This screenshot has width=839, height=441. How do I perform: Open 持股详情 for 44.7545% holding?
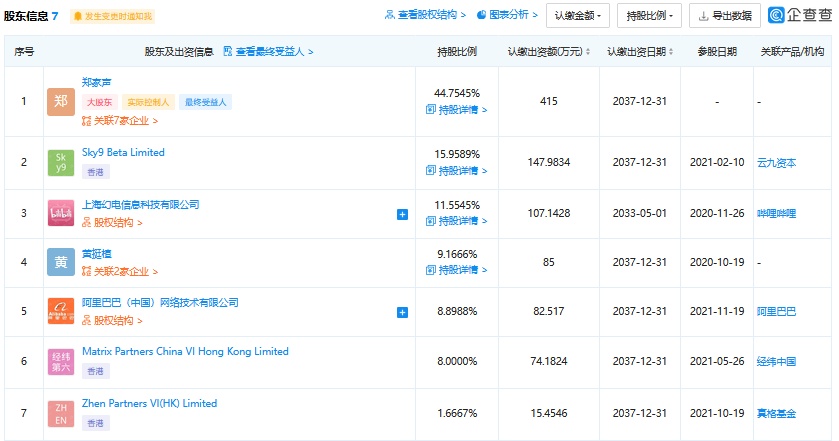tap(456, 110)
